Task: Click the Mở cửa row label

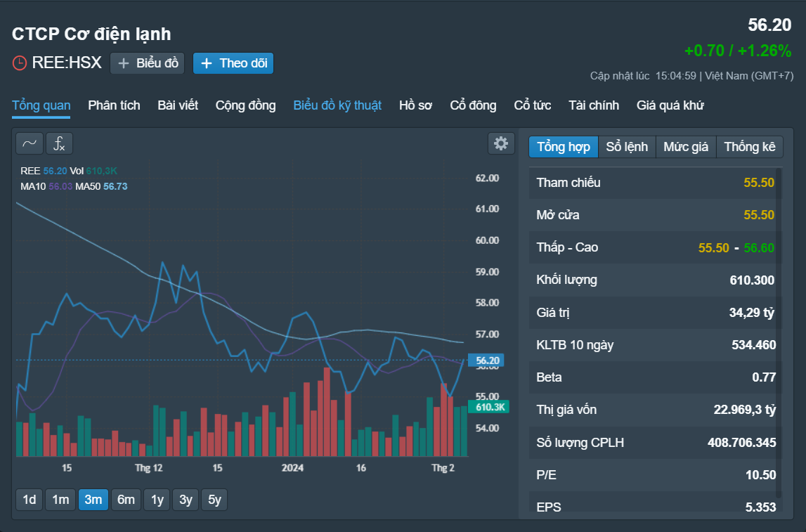Action: point(558,215)
